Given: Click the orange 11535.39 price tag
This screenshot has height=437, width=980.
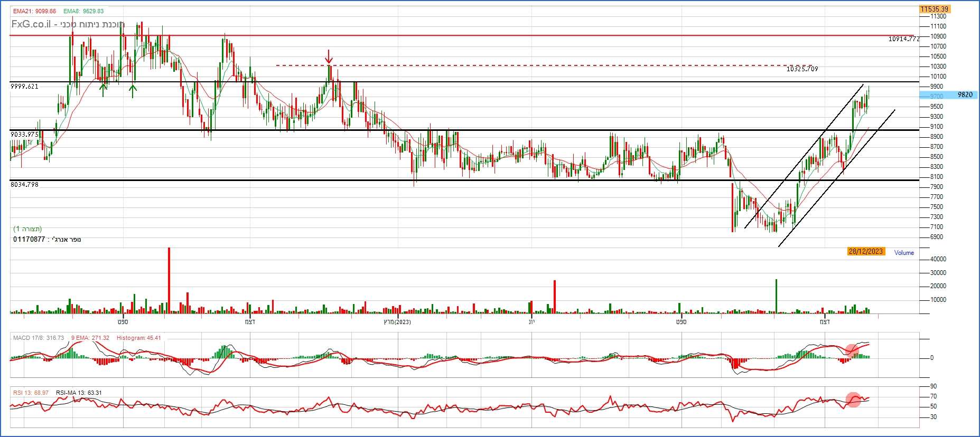Looking at the screenshot, I should (934, 9).
